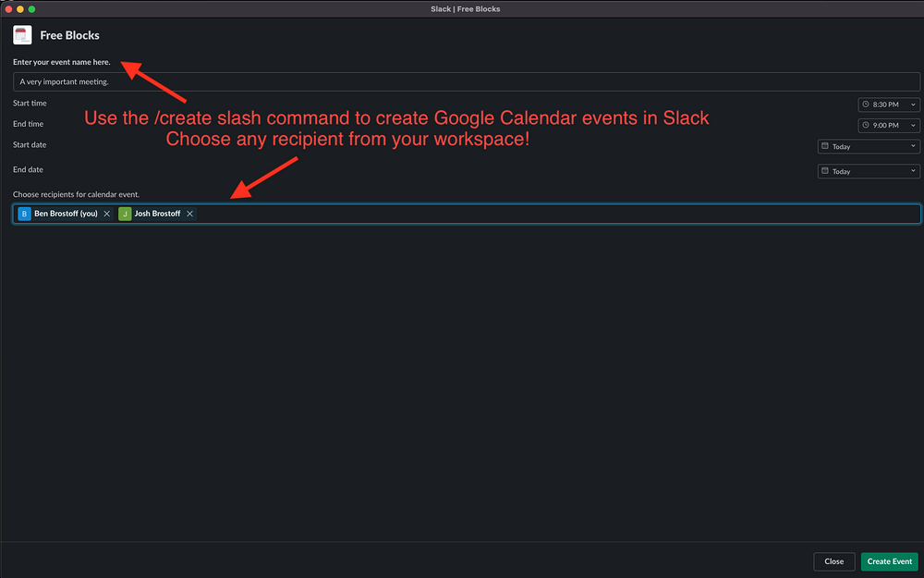This screenshot has width=924, height=578.
Task: Open the Start date picker
Action: (869, 146)
